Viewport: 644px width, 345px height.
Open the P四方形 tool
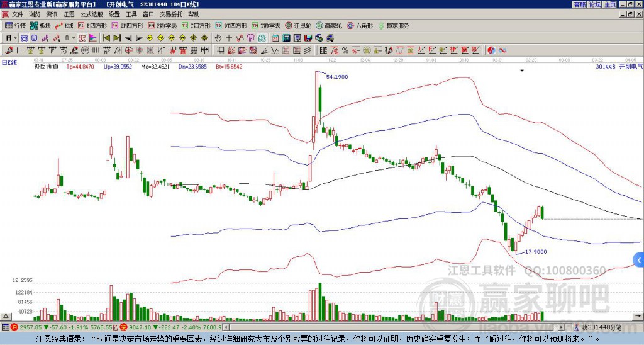coord(92,25)
